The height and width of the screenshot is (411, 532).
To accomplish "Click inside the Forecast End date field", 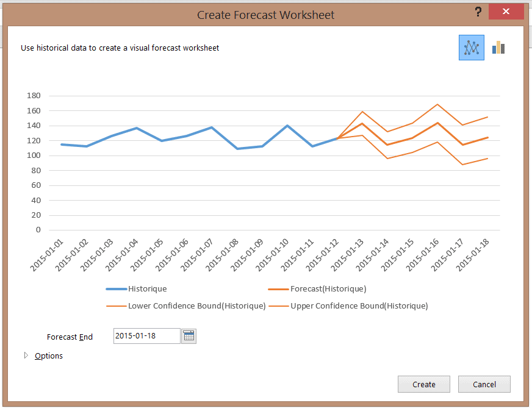I will [x=146, y=336].
